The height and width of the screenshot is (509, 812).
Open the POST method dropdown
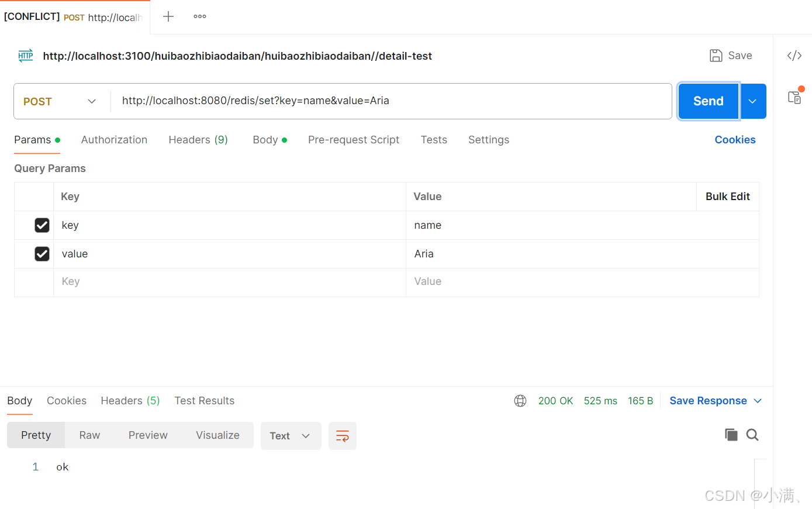tap(61, 101)
